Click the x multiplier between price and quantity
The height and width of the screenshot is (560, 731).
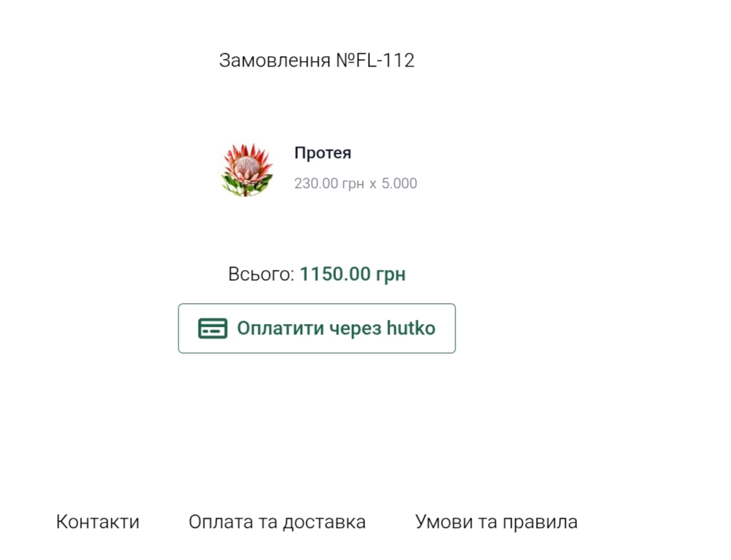[x=373, y=185]
